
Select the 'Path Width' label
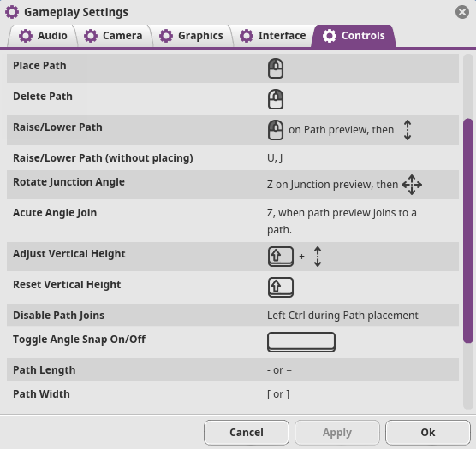(41, 393)
